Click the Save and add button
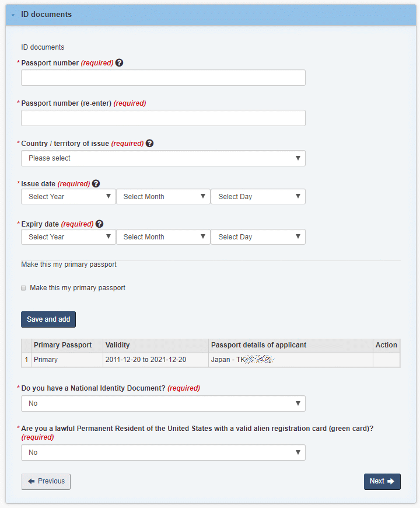The width and height of the screenshot is (420, 508). 48,319
